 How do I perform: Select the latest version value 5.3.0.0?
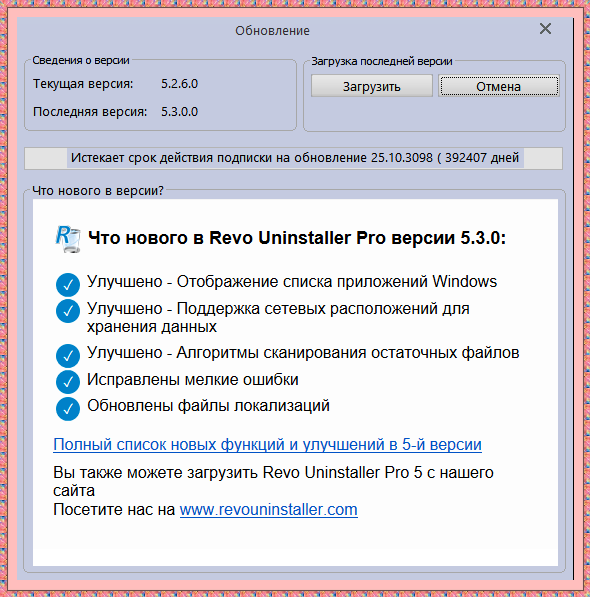coord(179,112)
